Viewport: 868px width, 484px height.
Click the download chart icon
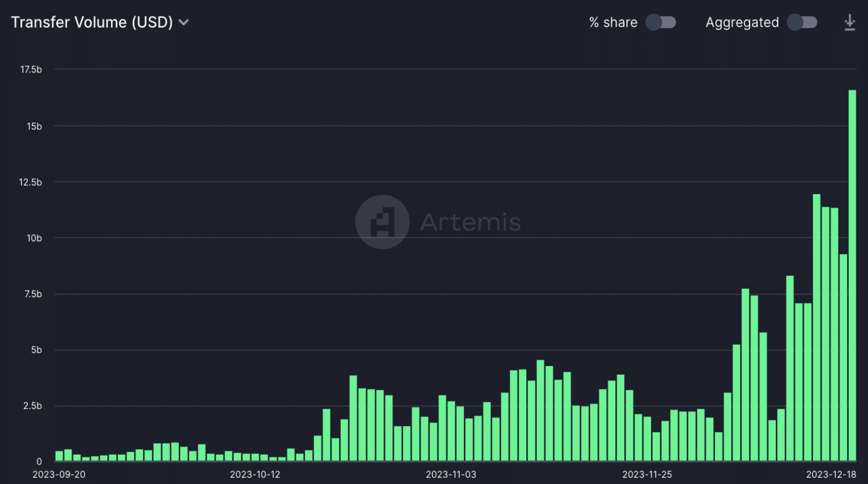(x=849, y=22)
